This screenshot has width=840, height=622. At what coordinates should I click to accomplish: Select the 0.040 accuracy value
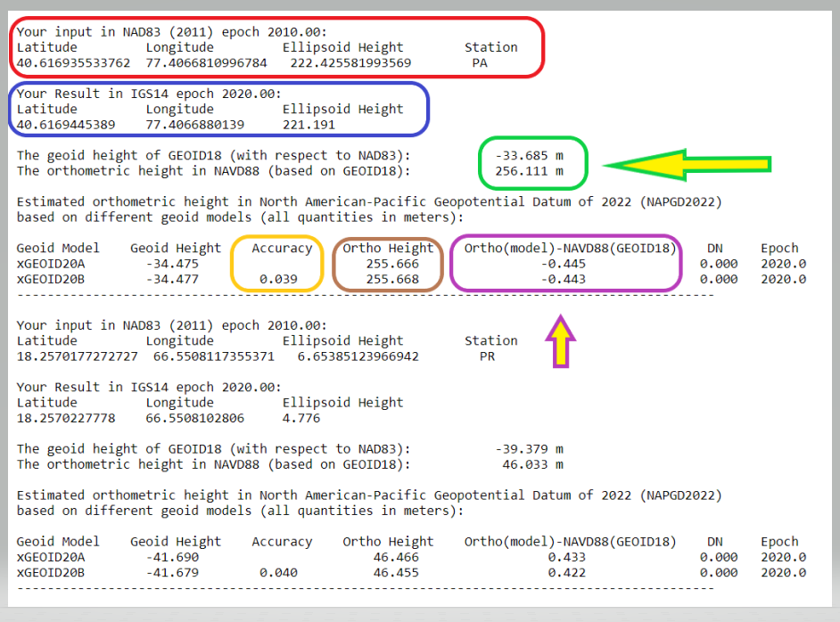pos(278,572)
